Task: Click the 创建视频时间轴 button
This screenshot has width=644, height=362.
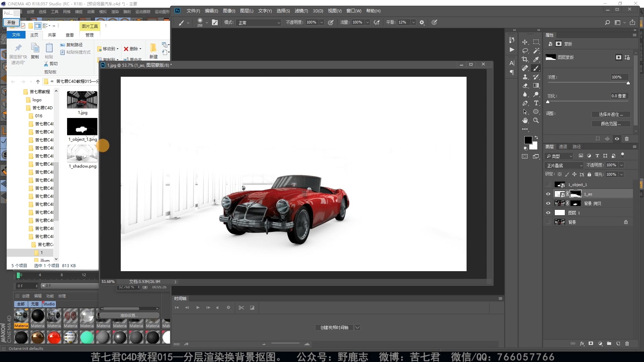Action: 334,327
